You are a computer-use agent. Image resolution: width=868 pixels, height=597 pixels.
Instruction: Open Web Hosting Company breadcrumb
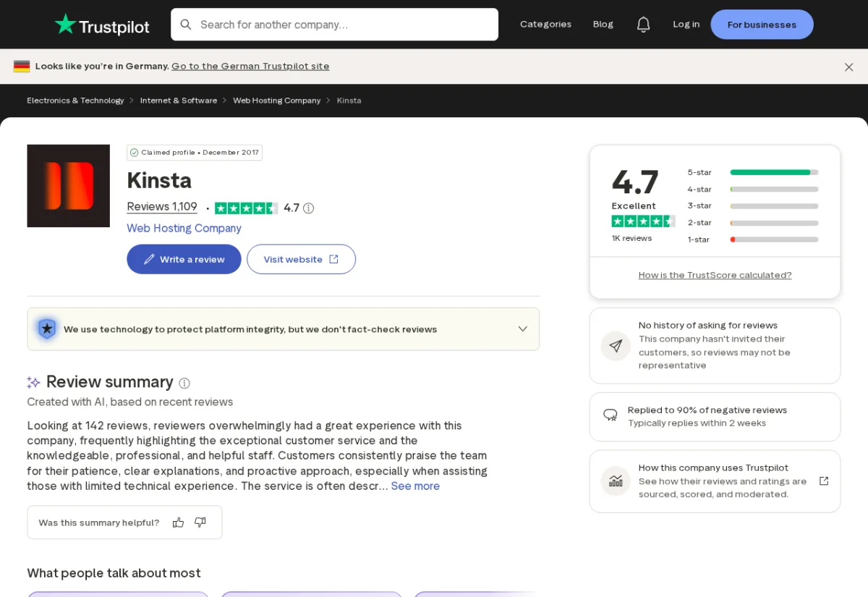coord(276,101)
